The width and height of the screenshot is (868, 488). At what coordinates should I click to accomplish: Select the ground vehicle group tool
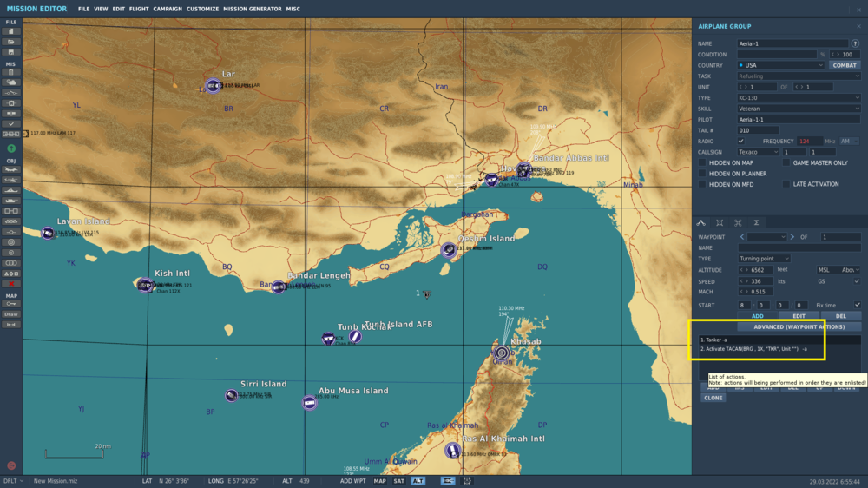click(11, 201)
